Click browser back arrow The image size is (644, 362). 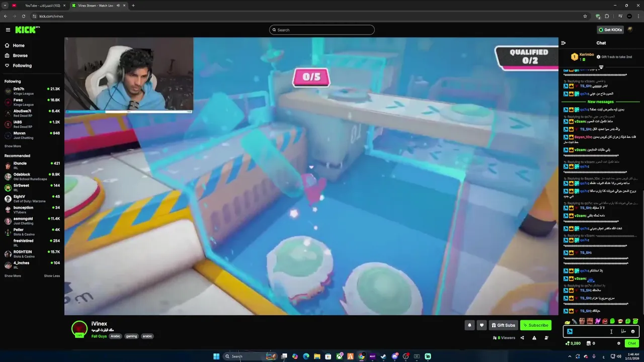6,16
